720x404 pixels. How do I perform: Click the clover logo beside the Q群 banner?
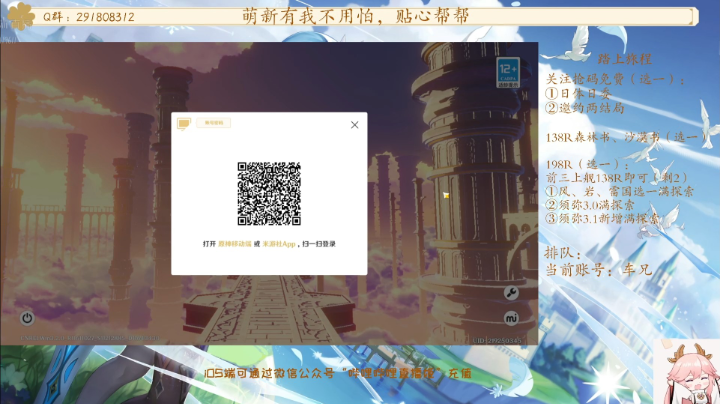coord(20,16)
